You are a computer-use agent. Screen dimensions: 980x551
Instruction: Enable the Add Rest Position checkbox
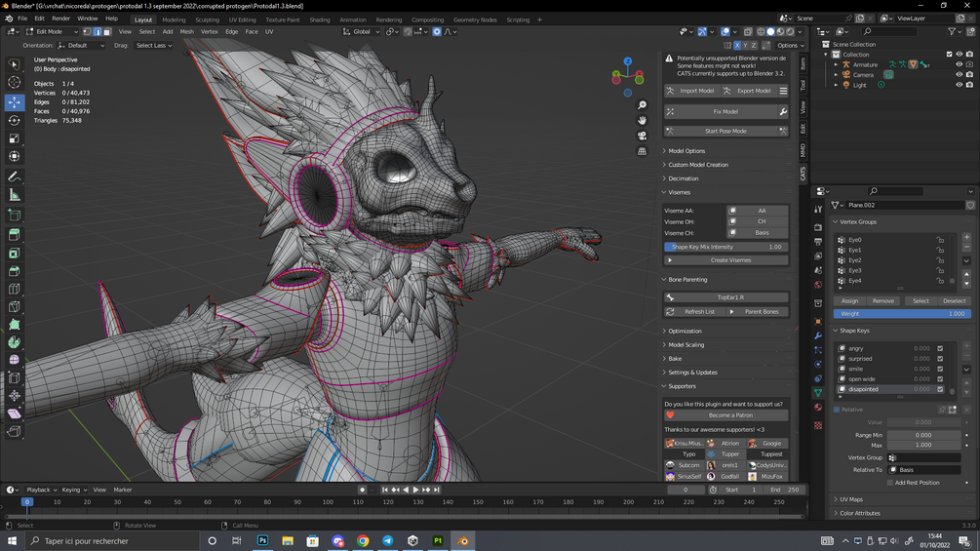point(890,483)
